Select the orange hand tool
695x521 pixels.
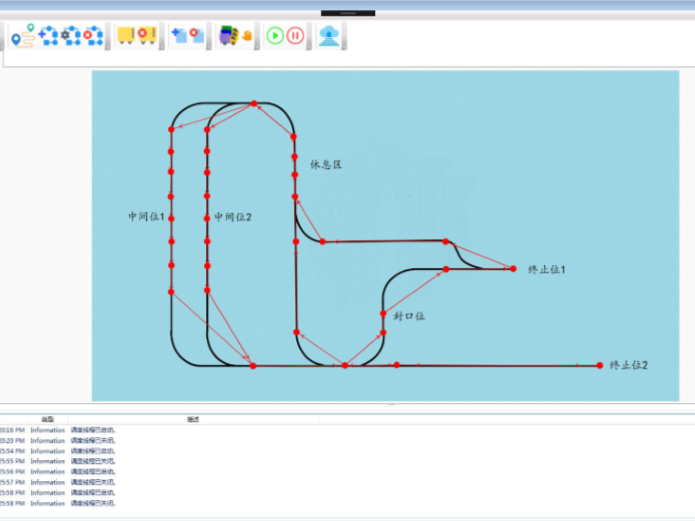coord(245,36)
